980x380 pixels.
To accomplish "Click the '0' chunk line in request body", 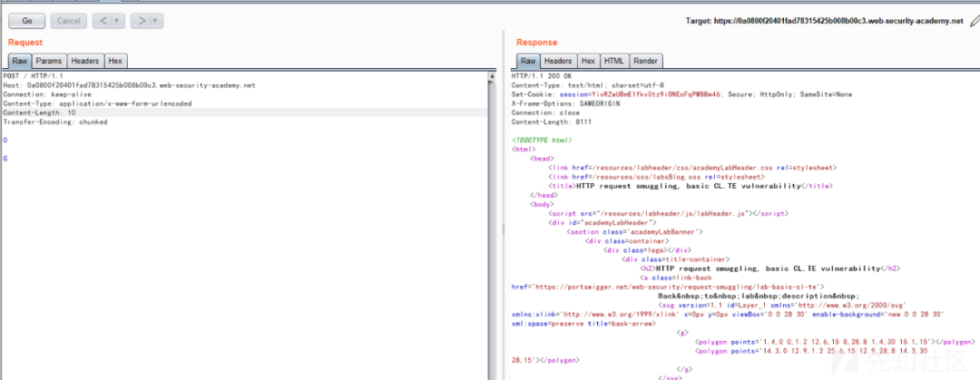I will (x=5, y=141).
